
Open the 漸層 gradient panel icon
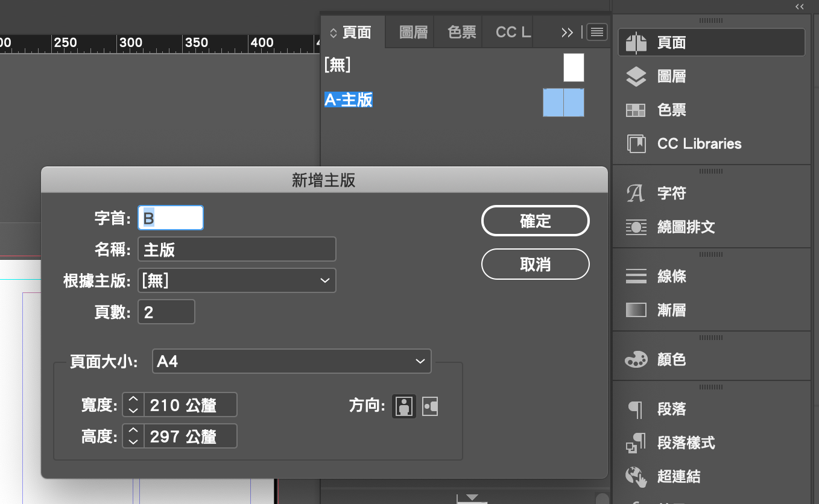coord(636,310)
